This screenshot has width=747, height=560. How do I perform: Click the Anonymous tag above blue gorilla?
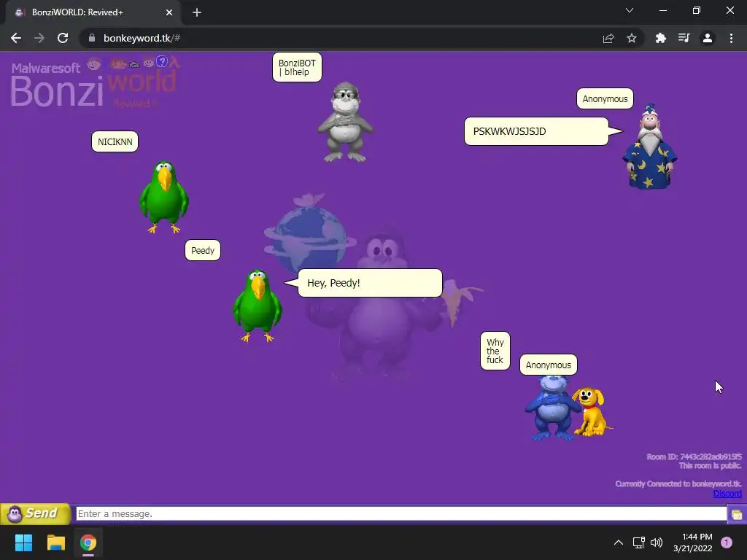click(549, 365)
